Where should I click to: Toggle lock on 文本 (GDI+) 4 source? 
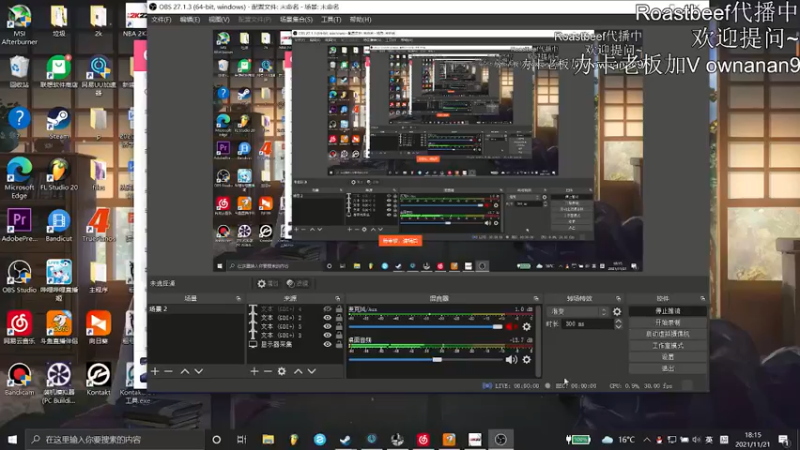click(x=339, y=309)
